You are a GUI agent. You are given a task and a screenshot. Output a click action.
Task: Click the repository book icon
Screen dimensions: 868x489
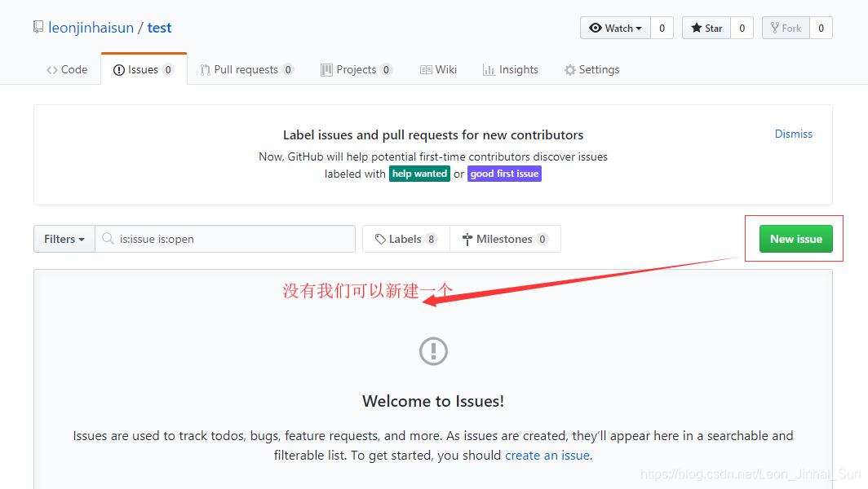[38, 27]
